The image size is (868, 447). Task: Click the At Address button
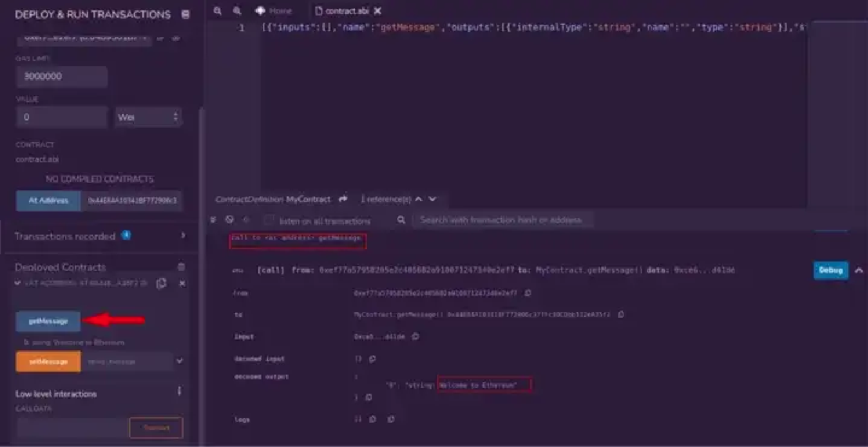(48, 201)
